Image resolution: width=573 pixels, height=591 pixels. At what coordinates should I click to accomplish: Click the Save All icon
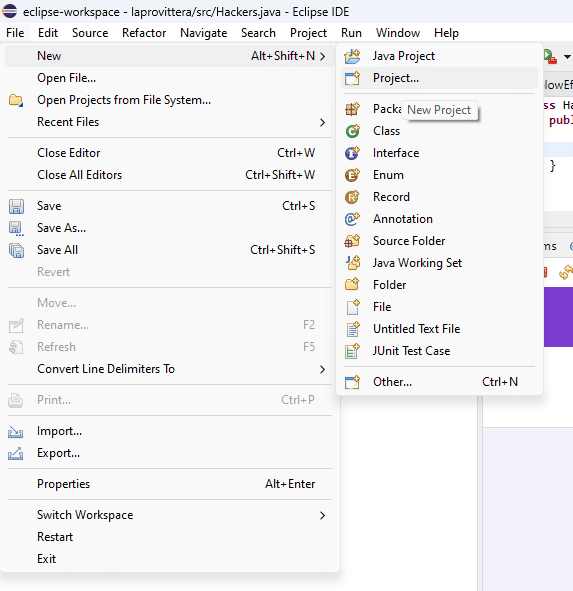click(16, 250)
